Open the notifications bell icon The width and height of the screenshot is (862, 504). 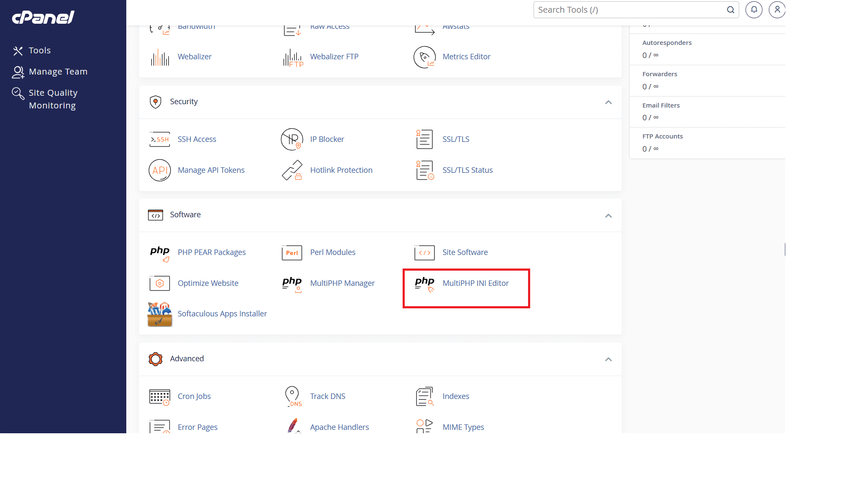pos(754,10)
